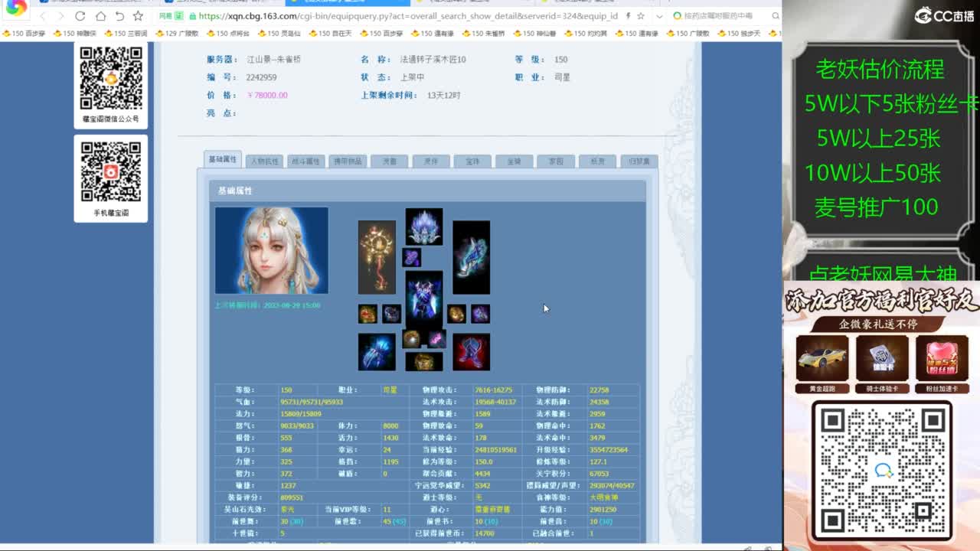The height and width of the screenshot is (551, 980).
Task: Open the browser home page icon
Action: (100, 16)
